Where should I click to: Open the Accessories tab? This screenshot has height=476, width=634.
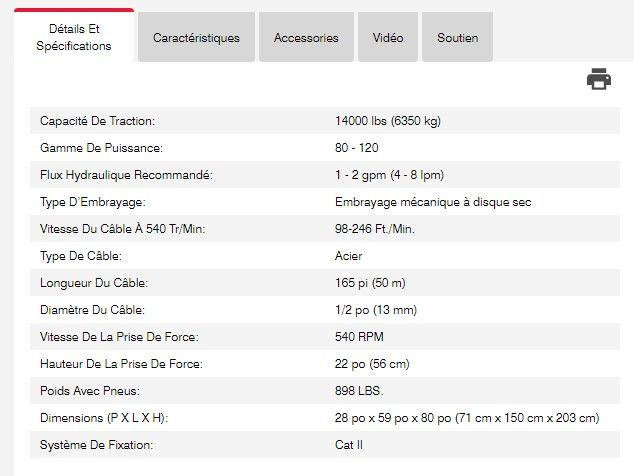tap(306, 38)
